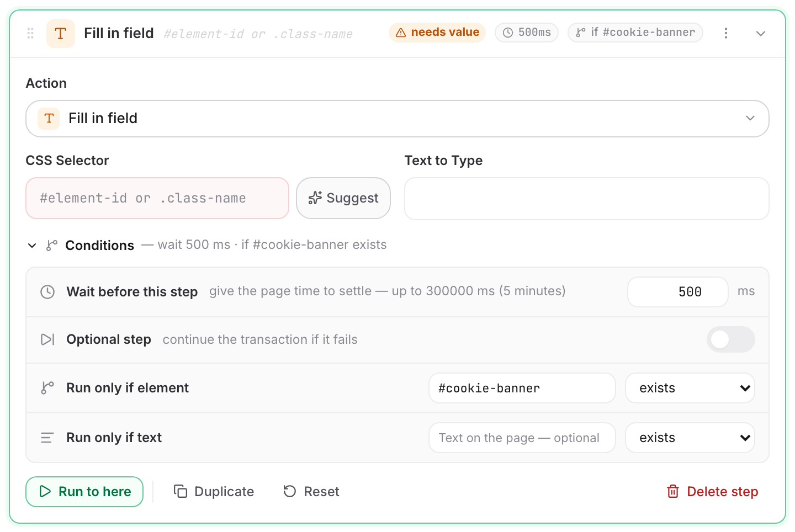Image resolution: width=795 pixels, height=532 pixels.
Task: Enable the Optional step toggle
Action: coord(730,339)
